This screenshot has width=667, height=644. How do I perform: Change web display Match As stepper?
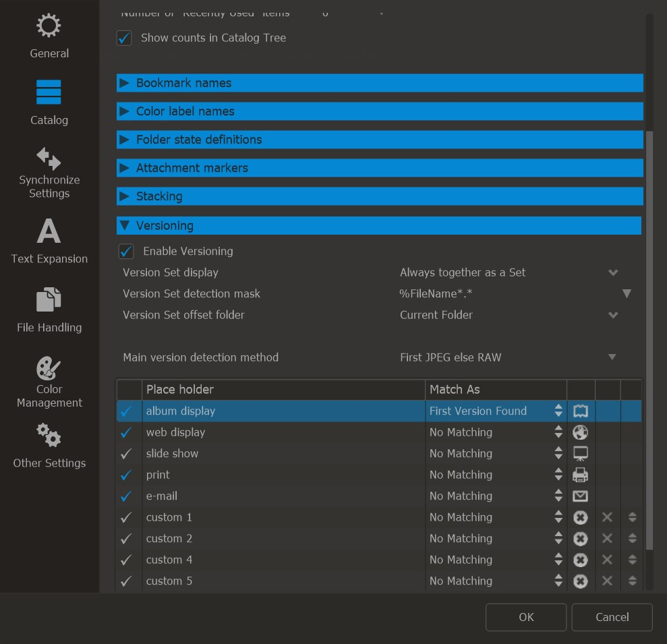[x=558, y=432]
